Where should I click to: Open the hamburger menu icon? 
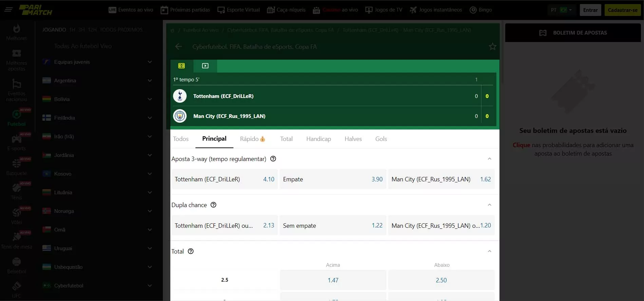(8, 10)
